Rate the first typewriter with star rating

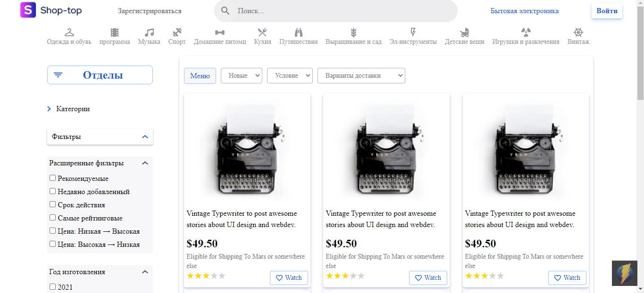(206, 276)
